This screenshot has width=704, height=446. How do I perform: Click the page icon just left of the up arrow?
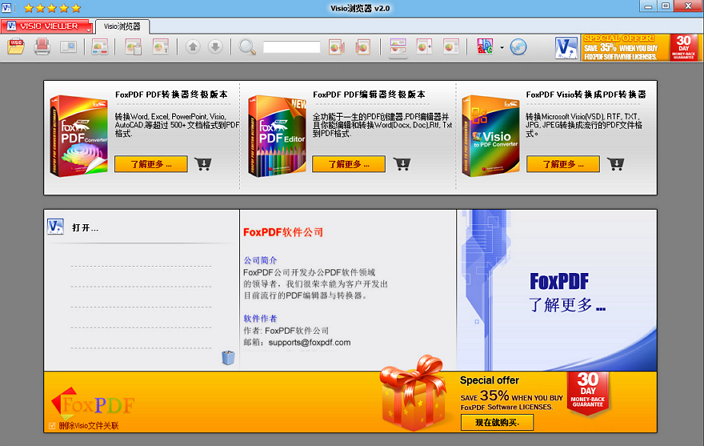point(160,47)
